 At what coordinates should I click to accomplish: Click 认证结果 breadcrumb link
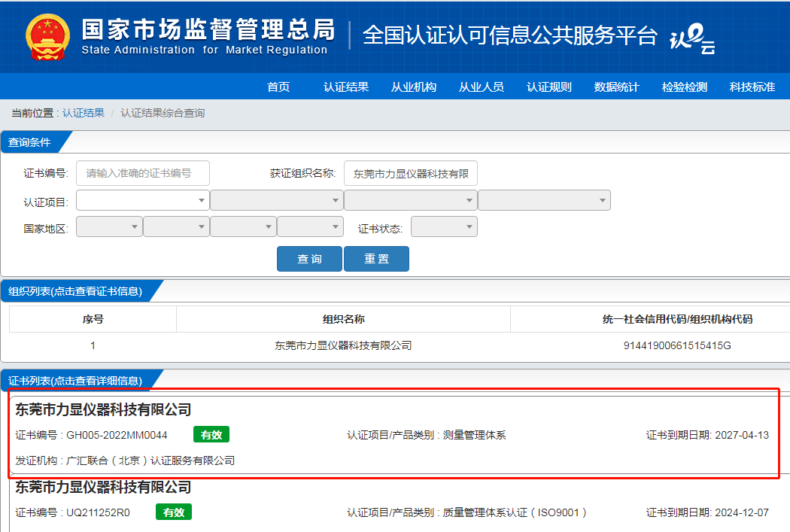(x=83, y=113)
